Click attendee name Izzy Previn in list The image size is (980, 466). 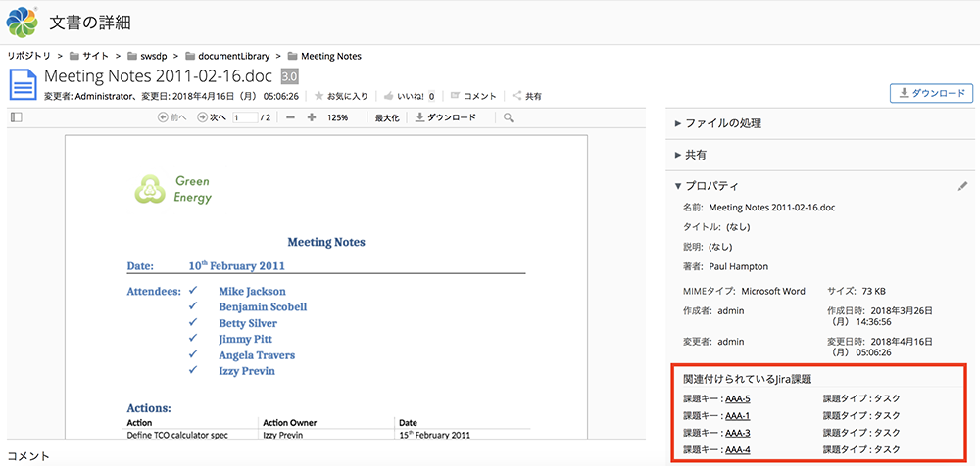(x=247, y=371)
